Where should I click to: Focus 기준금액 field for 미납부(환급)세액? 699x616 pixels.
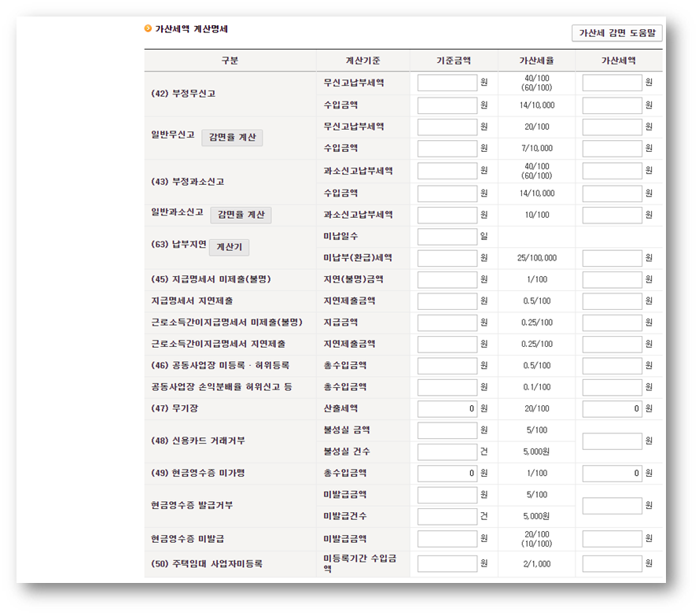447,258
